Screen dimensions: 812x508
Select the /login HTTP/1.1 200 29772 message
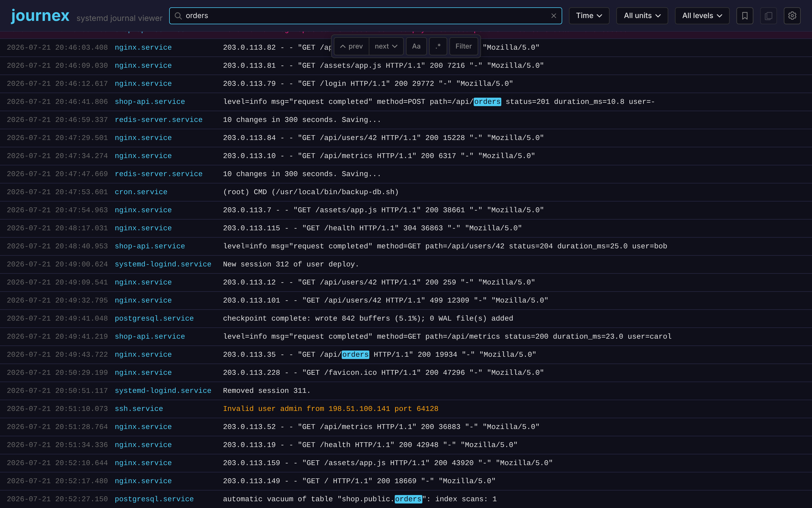[x=368, y=84]
